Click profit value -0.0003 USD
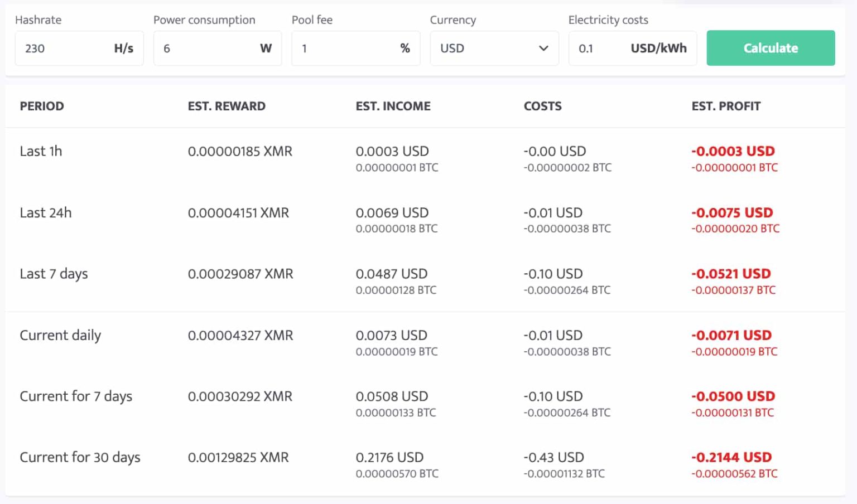 pos(733,151)
